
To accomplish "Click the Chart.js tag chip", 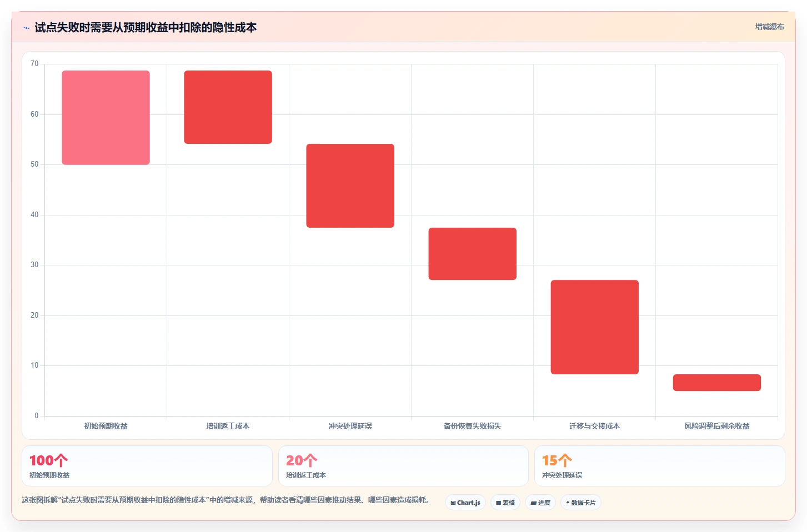I will 465,503.
